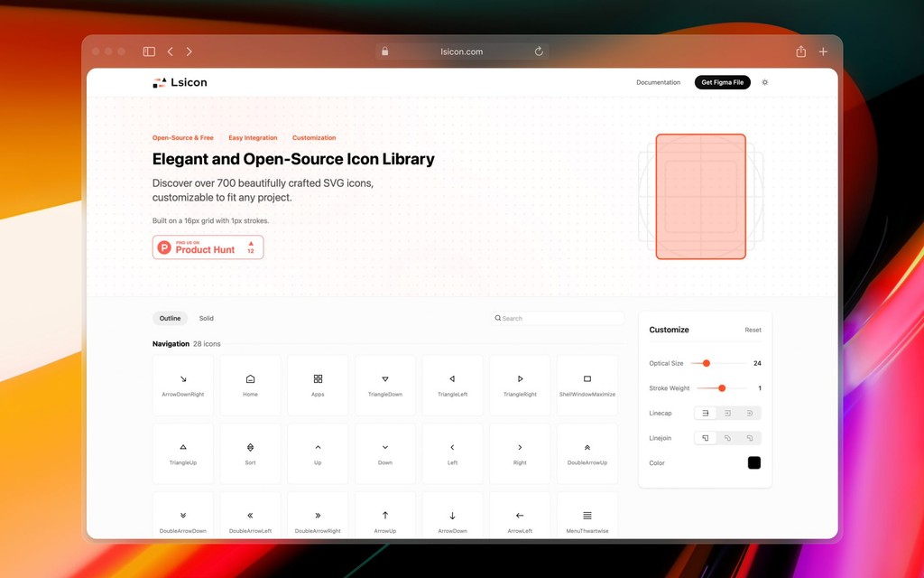The image size is (924, 578).
Task: Click the DoubleArrowUp icon
Action: [587, 452]
